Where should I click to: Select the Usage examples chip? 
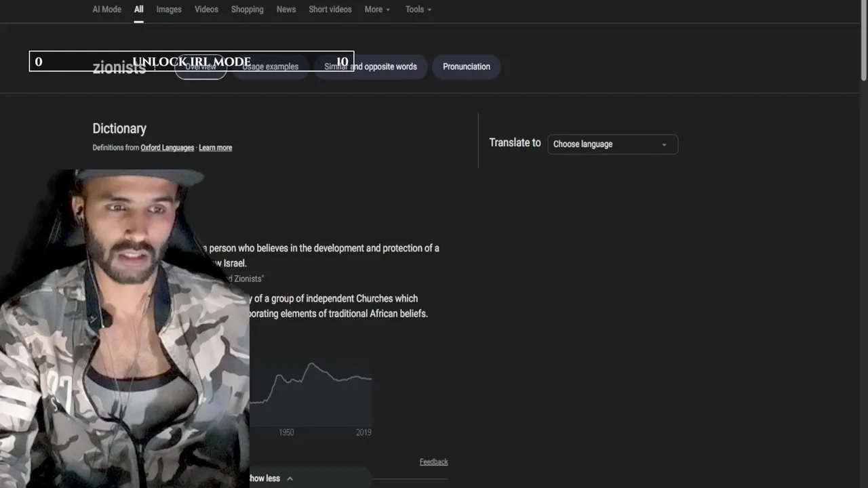pyautogui.click(x=271, y=66)
